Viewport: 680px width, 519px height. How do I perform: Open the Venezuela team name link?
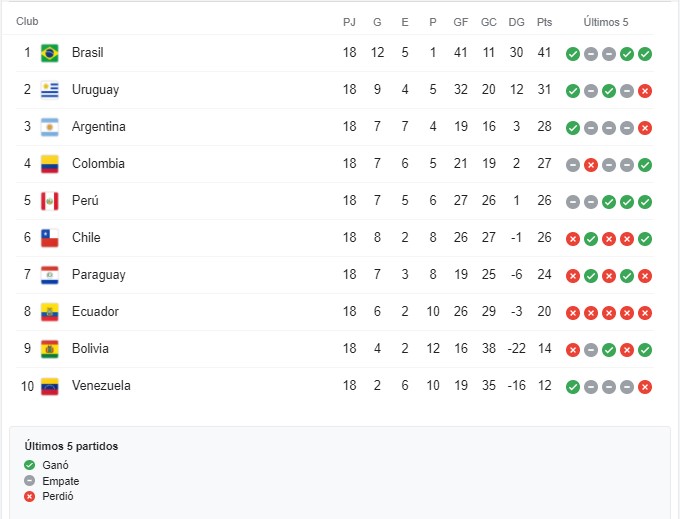pyautogui.click(x=101, y=386)
